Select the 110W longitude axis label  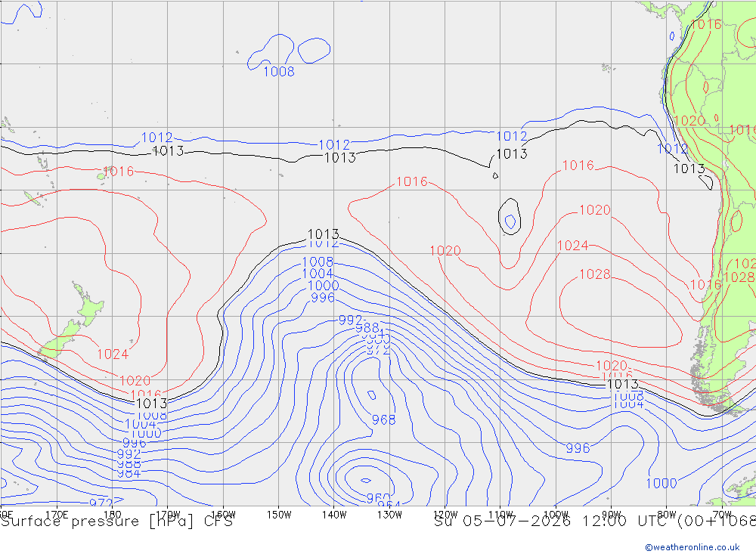point(500,515)
